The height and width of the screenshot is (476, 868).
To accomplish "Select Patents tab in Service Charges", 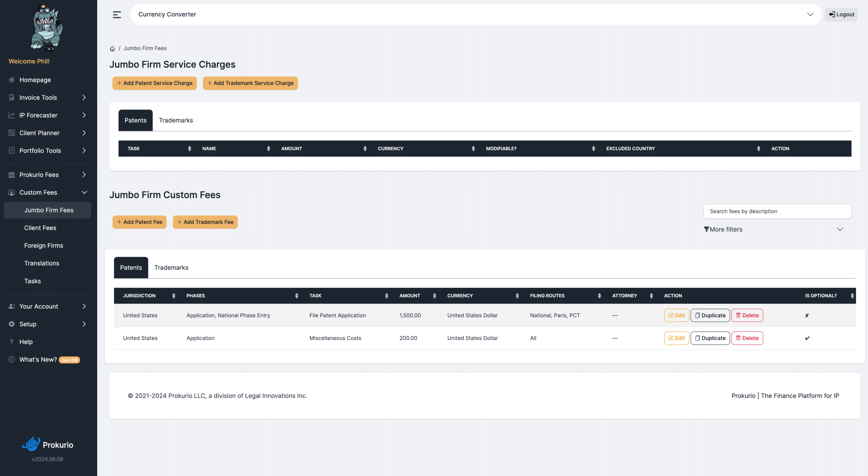I will point(135,120).
